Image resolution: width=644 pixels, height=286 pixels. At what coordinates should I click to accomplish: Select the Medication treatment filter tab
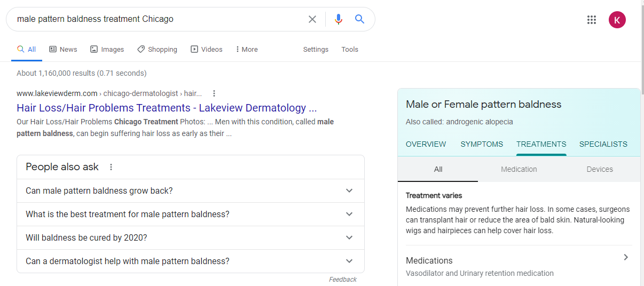(519, 169)
